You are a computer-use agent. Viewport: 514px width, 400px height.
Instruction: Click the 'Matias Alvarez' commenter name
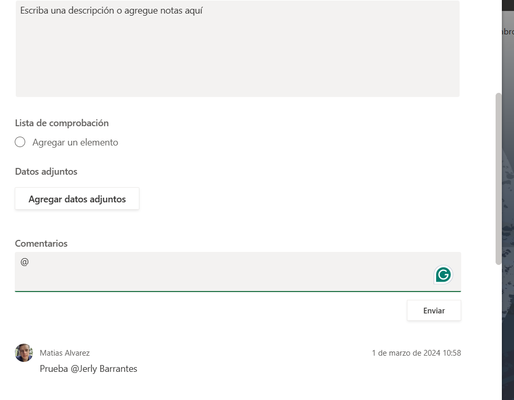pyautogui.click(x=65, y=353)
